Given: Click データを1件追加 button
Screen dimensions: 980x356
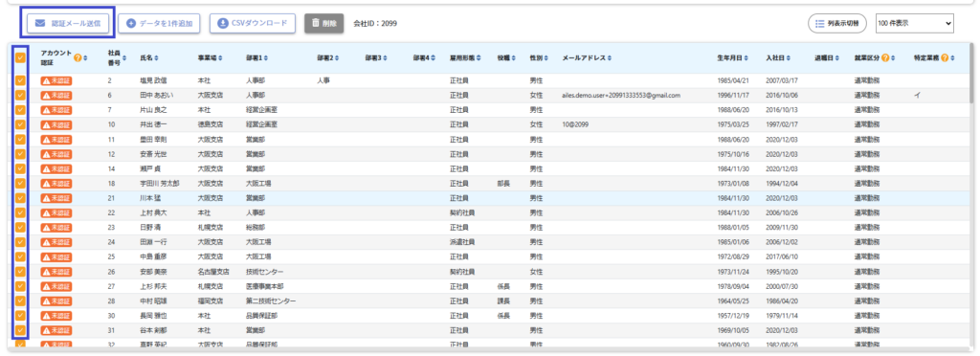Looking at the screenshot, I should pos(160,23).
